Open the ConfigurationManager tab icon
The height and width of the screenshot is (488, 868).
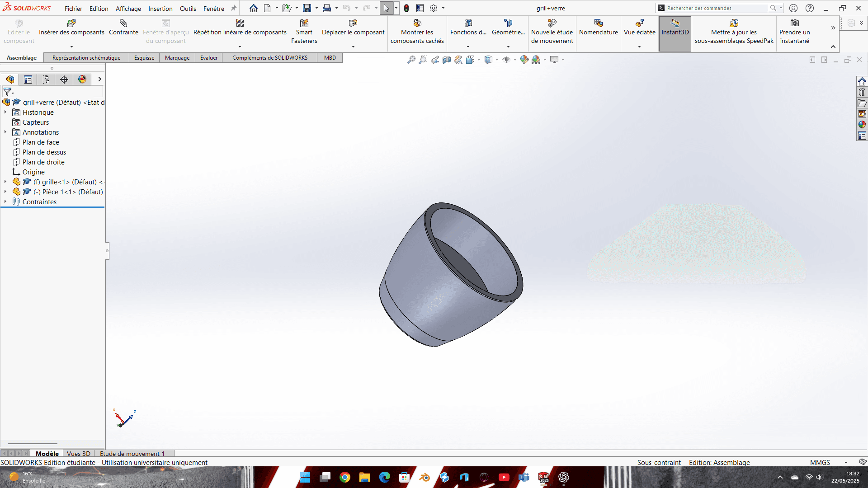pyautogui.click(x=46, y=80)
